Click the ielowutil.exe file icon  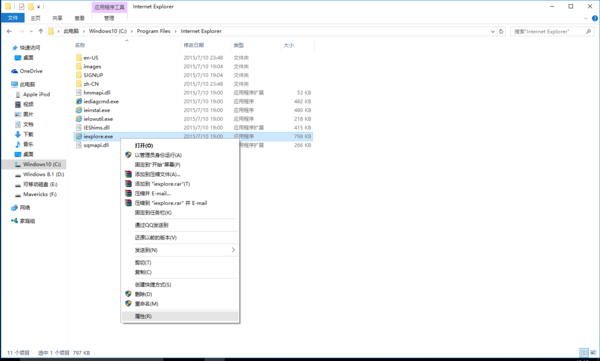[x=79, y=119]
